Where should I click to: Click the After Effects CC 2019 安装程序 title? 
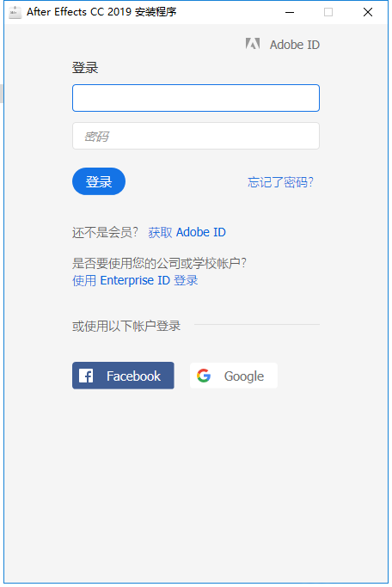click(x=101, y=12)
